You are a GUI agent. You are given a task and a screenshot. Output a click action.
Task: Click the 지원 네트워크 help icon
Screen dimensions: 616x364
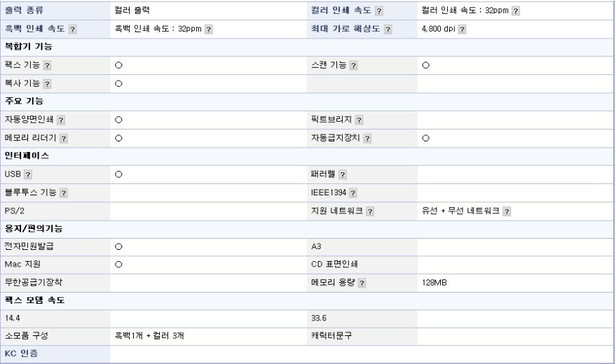point(369,210)
